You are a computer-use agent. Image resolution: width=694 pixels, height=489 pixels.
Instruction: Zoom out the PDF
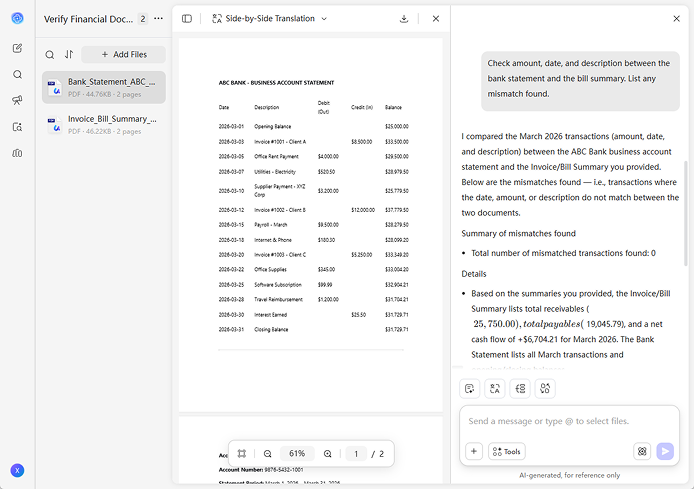point(267,454)
